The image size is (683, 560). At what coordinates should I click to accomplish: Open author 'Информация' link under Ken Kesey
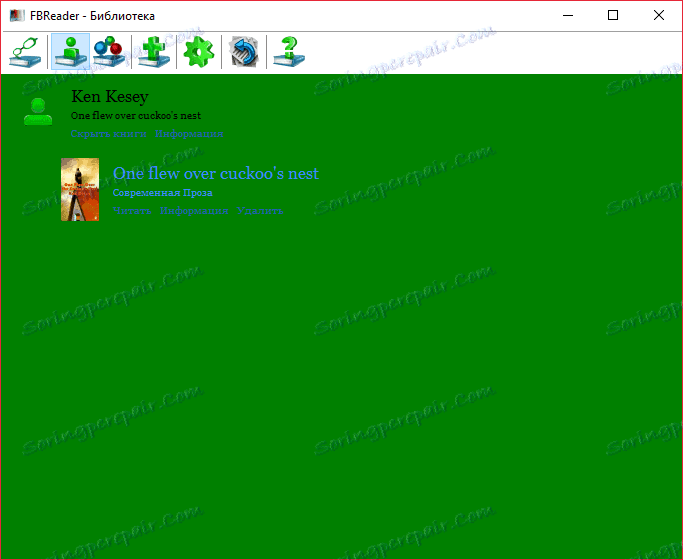coord(189,134)
